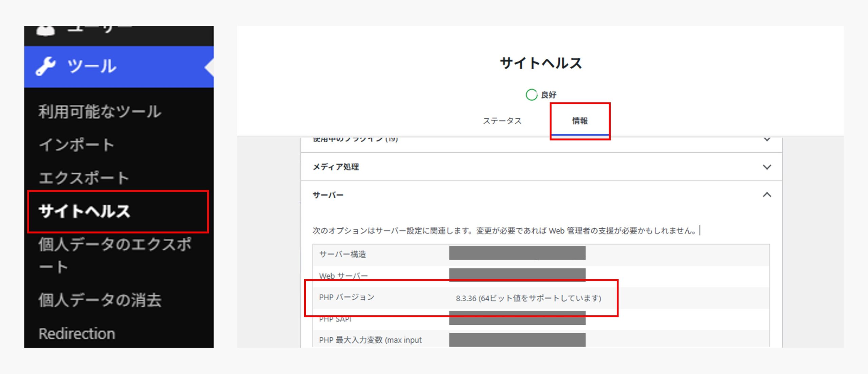The image size is (868, 374).
Task: Click the server settings description sentence
Action: (x=504, y=231)
